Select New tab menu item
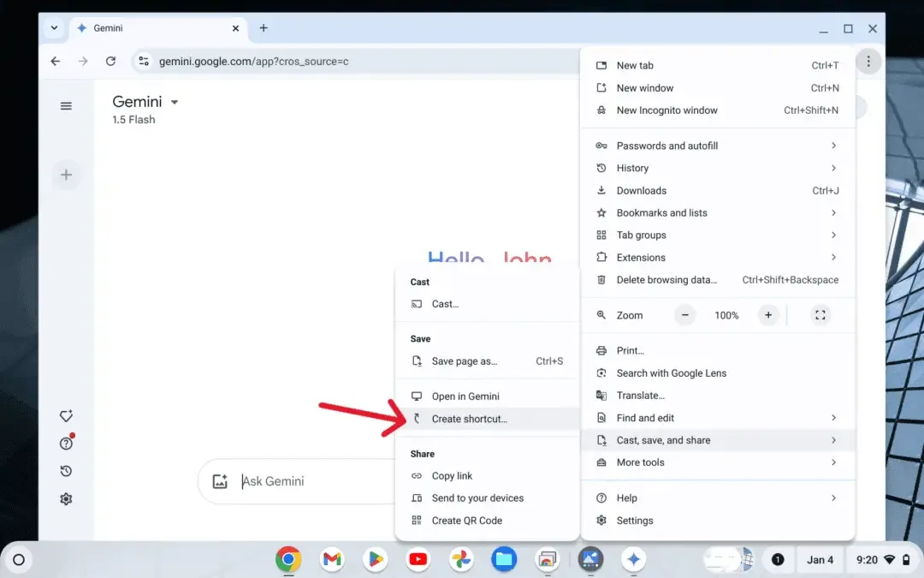 point(718,65)
